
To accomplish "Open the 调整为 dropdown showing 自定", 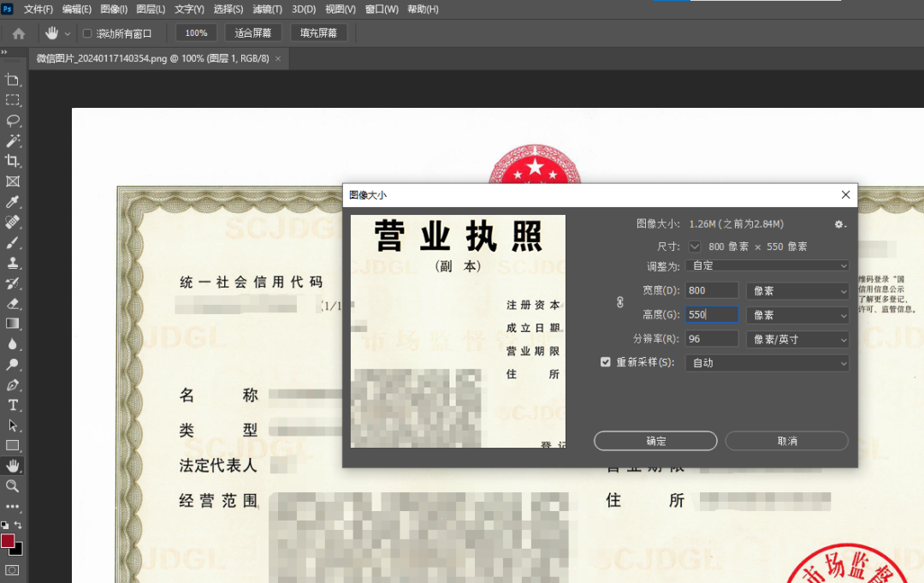I will point(767,266).
